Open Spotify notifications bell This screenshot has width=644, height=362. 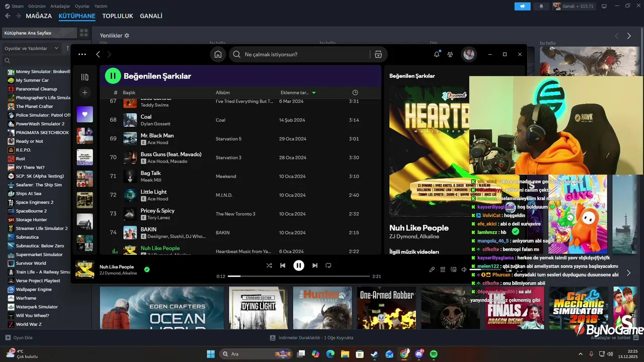(437, 54)
